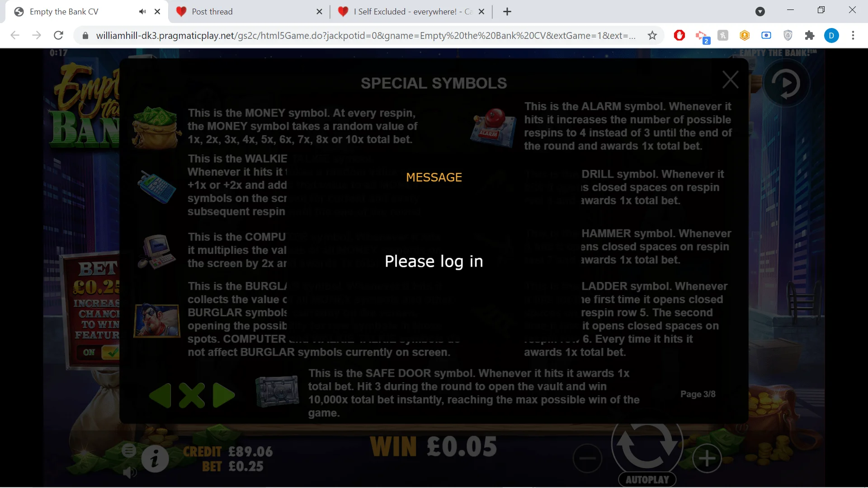The height and width of the screenshot is (488, 868).
Task: Open the grey square extension icon
Action: click(x=723, y=35)
